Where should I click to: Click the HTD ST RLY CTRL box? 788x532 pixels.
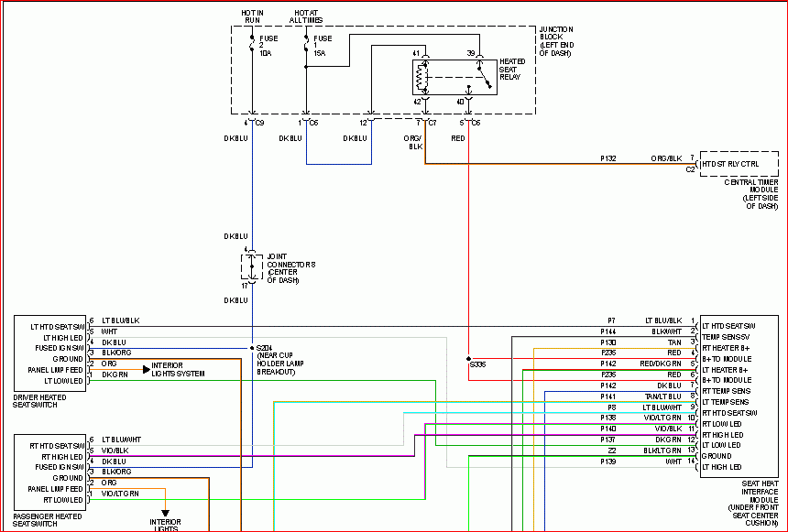coord(739,164)
